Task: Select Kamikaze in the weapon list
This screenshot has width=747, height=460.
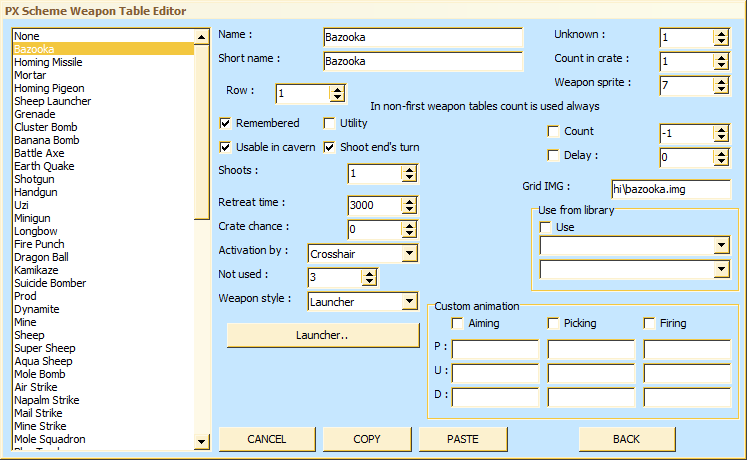Action: tap(103, 270)
